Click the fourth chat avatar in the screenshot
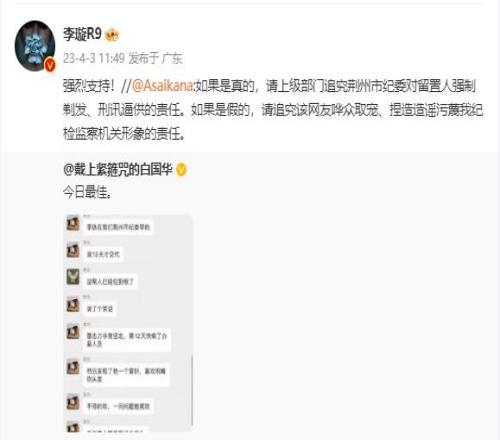 (x=73, y=304)
